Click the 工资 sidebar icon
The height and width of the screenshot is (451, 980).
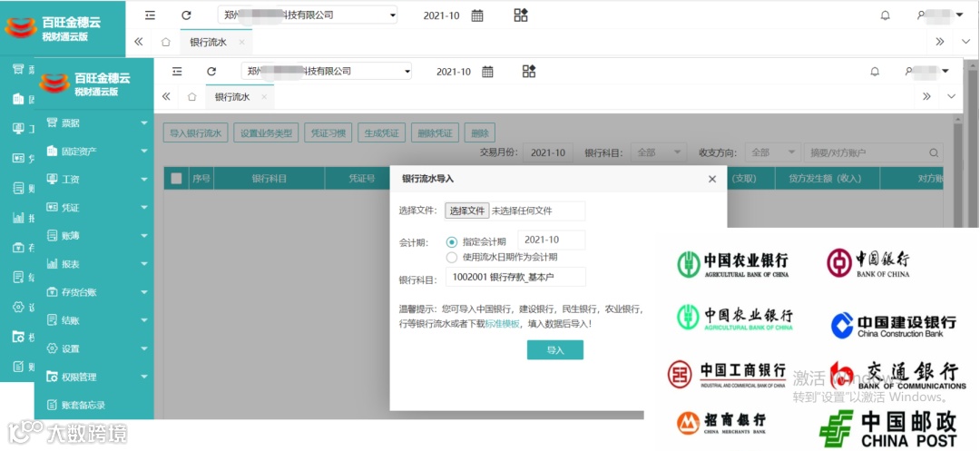(52, 180)
